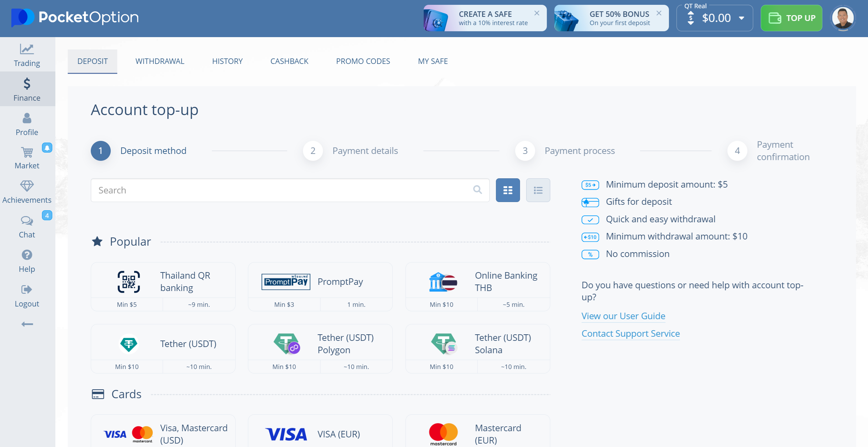868x447 pixels.
Task: Select the Tether Solana coin icon
Action: (x=444, y=344)
